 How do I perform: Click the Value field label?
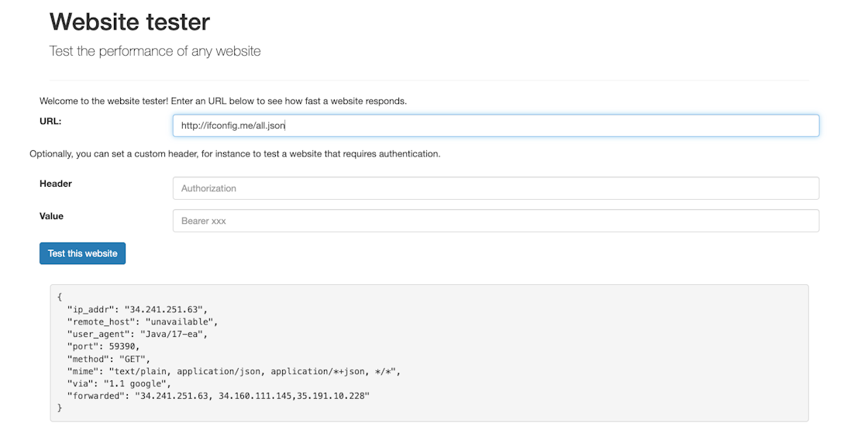click(x=52, y=216)
